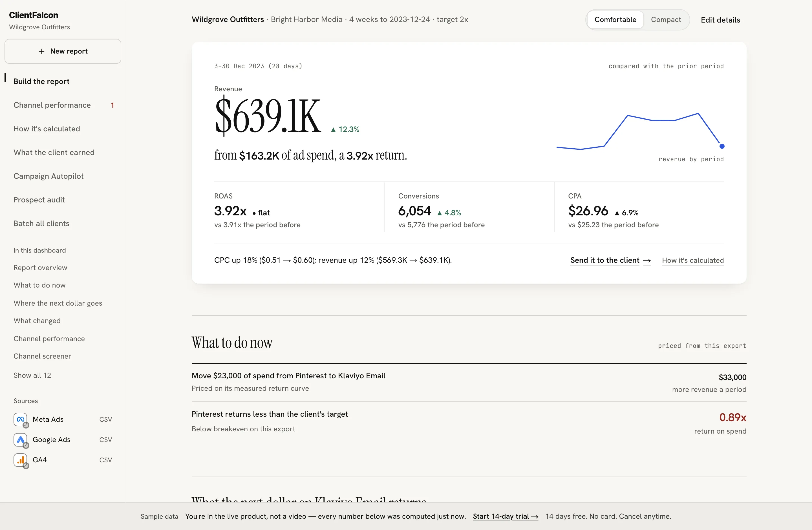Jump to Channel performance in dashboard list
812x530 pixels.
pyautogui.click(x=49, y=339)
